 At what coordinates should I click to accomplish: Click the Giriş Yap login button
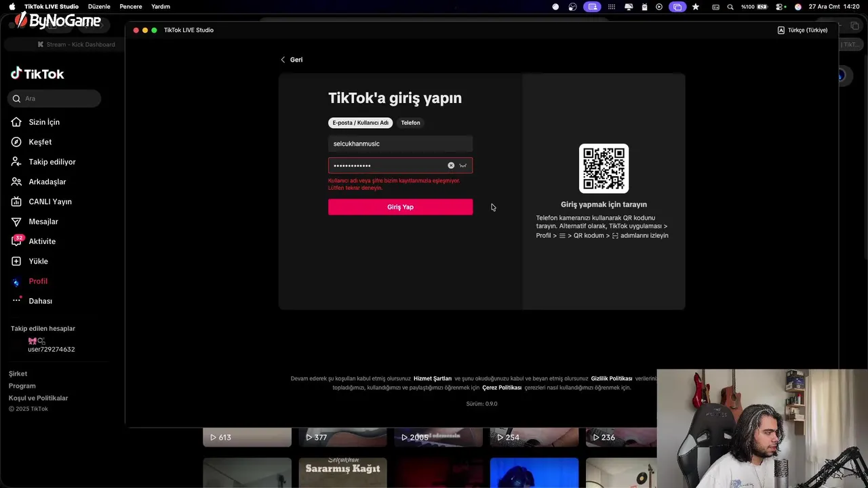point(400,207)
